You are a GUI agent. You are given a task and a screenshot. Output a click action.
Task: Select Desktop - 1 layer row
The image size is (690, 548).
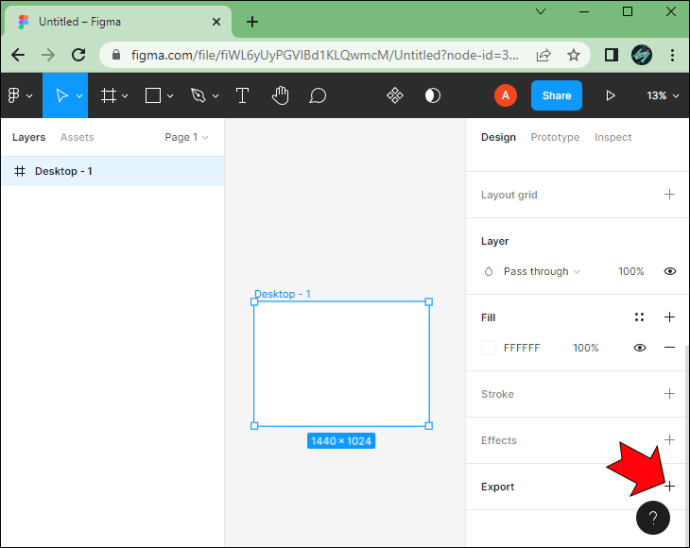pyautogui.click(x=113, y=171)
